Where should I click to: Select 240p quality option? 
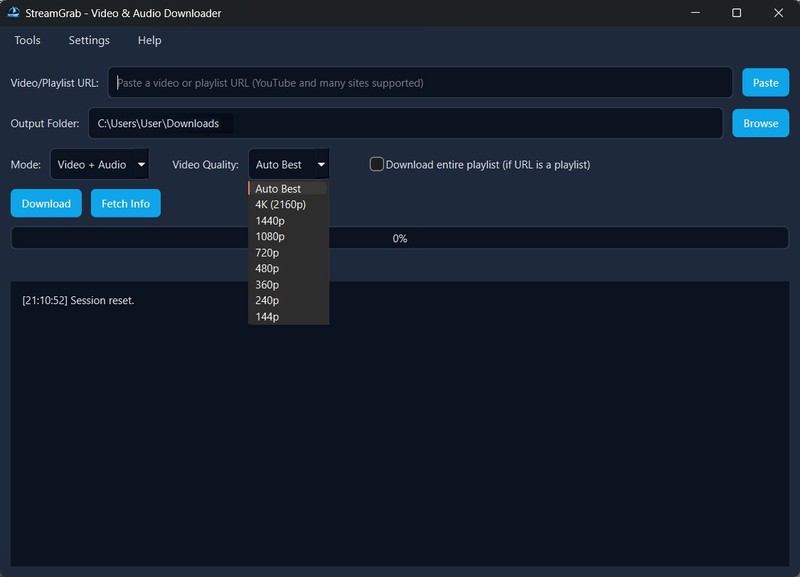288,300
